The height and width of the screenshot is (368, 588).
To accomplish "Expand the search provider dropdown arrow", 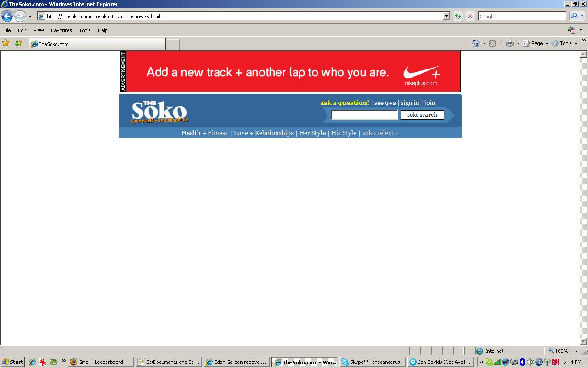I will point(582,17).
